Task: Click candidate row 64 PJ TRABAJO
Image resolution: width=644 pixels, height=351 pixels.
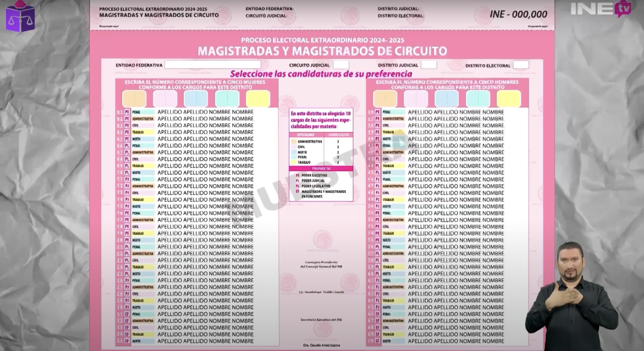Action: [447, 301]
